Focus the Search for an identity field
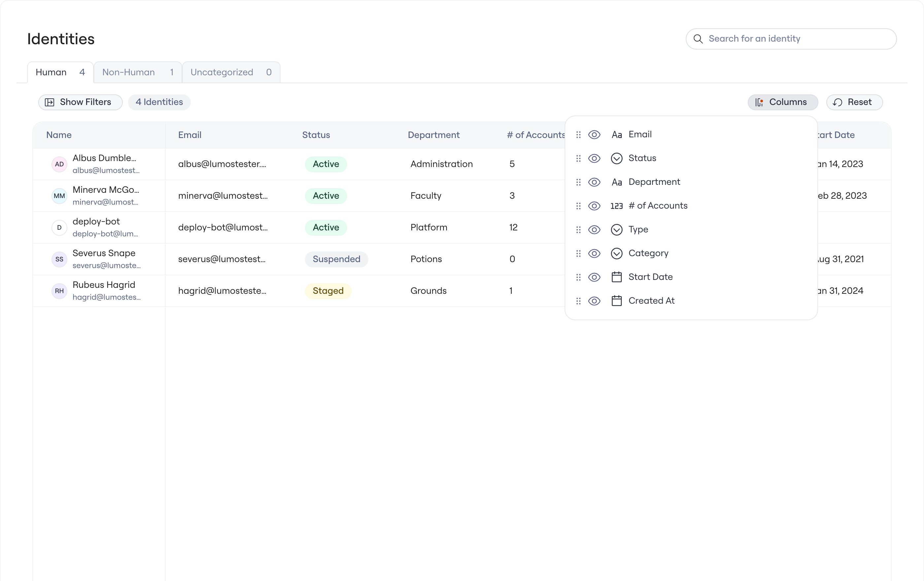 (x=791, y=39)
